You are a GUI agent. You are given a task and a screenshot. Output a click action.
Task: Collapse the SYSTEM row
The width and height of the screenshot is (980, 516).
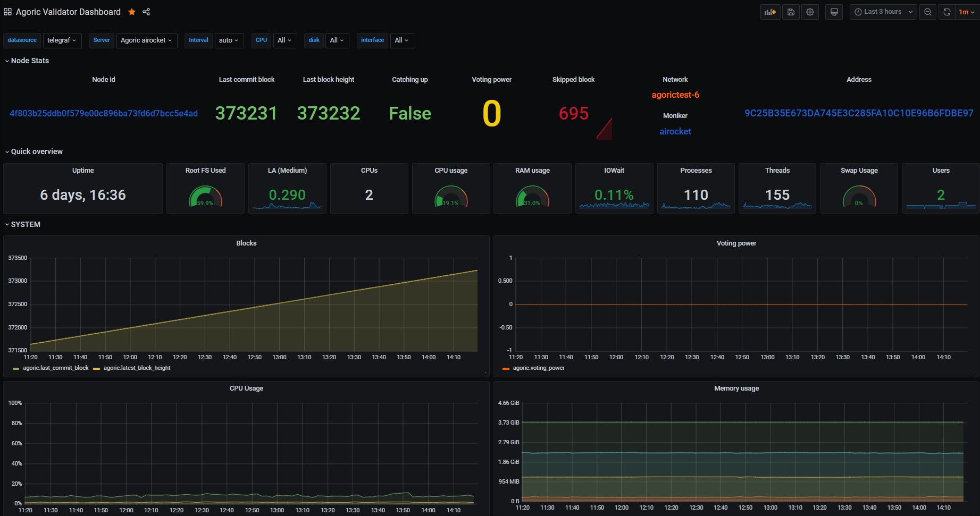[22, 224]
